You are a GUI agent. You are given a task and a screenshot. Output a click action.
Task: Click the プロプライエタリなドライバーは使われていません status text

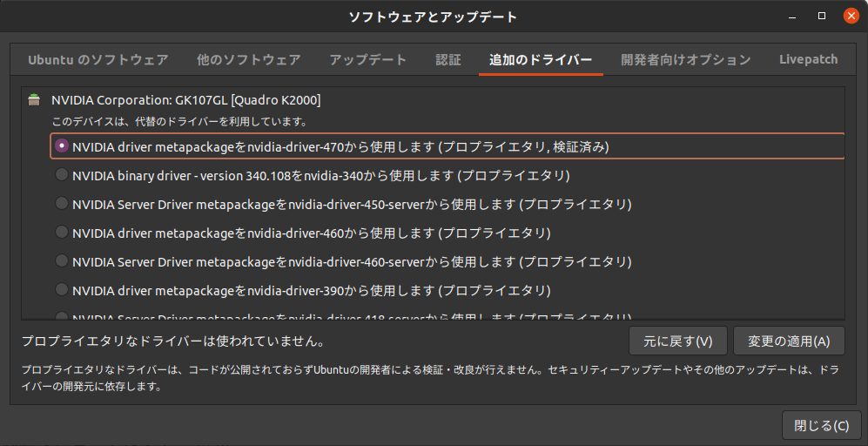(x=172, y=341)
